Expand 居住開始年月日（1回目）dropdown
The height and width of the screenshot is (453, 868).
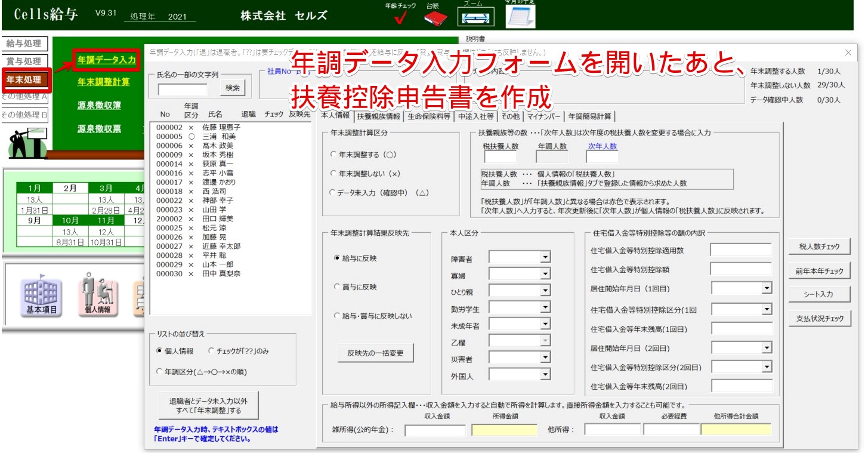(x=767, y=288)
